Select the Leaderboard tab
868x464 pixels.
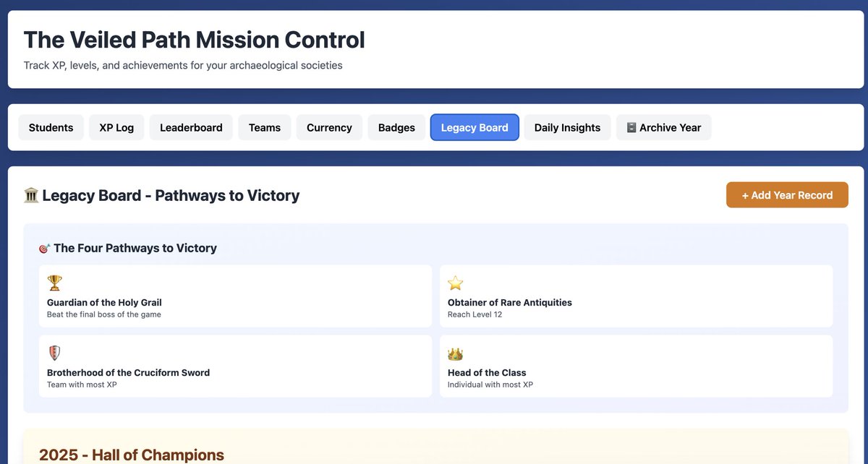(190, 127)
